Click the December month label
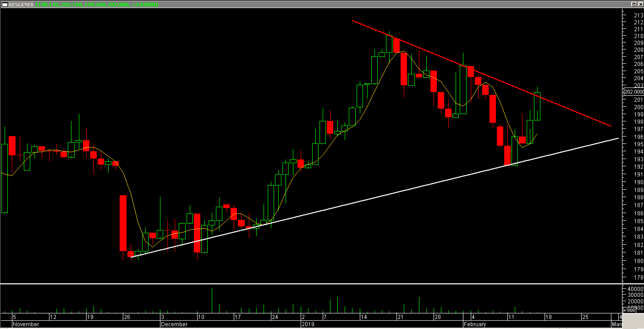This screenshot has height=329, width=644. [x=174, y=324]
